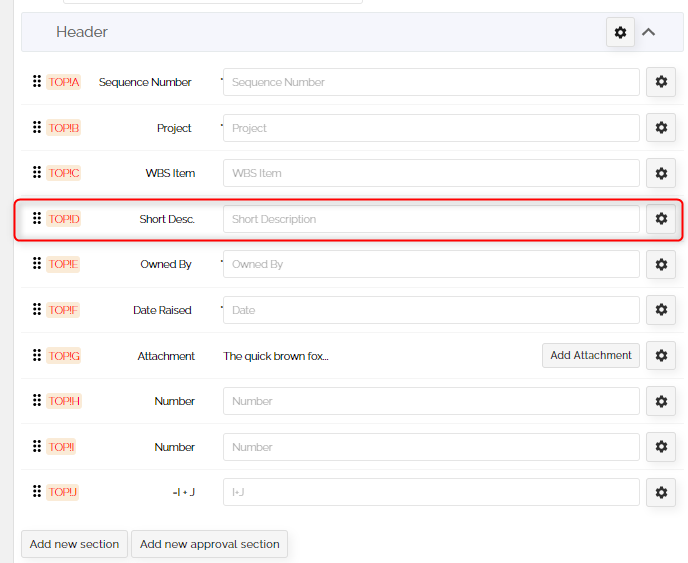Image resolution: width=688 pixels, height=563 pixels.
Task: Click Add new section button
Action: click(x=74, y=544)
